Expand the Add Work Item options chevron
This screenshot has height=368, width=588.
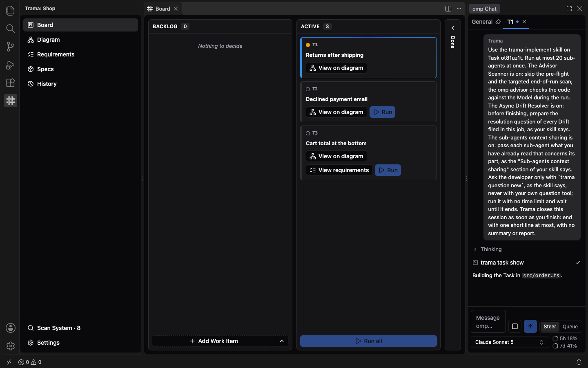click(282, 341)
